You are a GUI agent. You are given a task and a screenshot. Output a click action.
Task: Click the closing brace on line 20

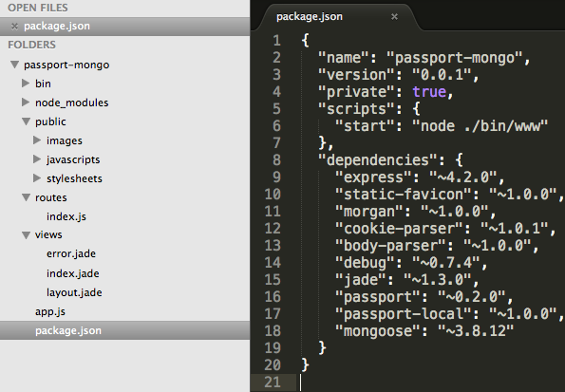[x=305, y=364]
